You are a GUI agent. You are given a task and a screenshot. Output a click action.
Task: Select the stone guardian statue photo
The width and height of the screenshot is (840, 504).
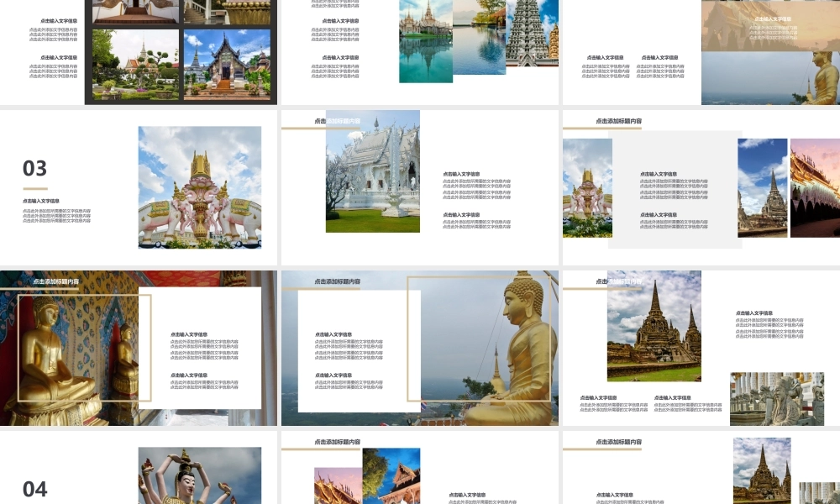pyautogui.click(x=776, y=399)
